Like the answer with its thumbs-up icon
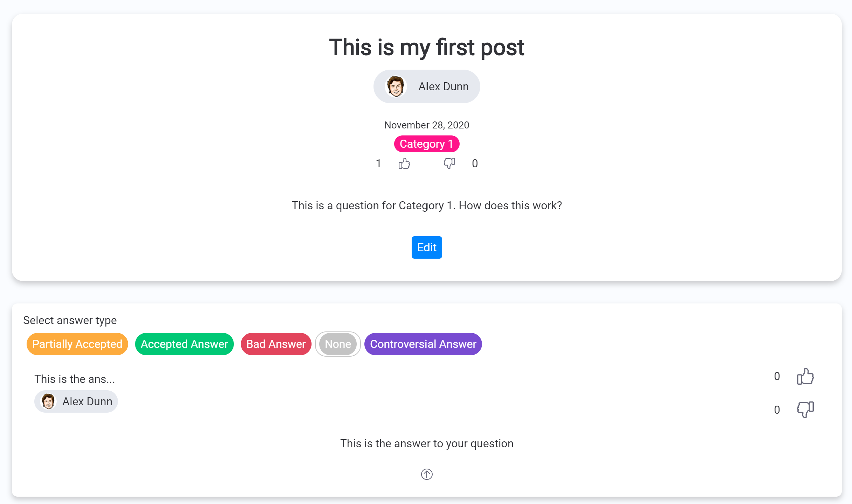Viewport: 852px width, 504px height. 805,377
